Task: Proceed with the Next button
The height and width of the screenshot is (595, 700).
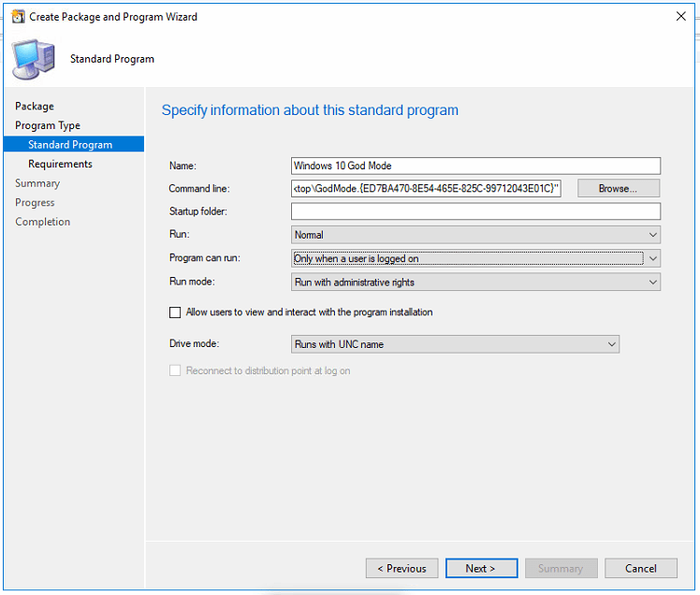Action: click(x=481, y=568)
